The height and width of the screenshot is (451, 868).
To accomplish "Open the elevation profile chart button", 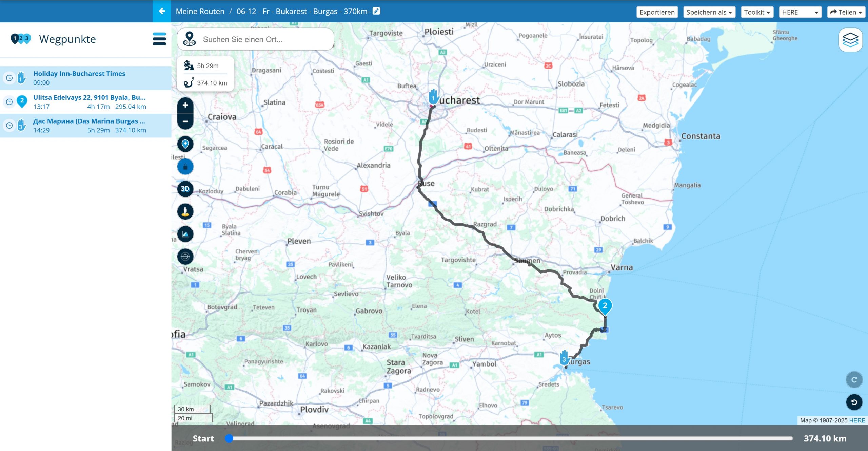I will point(185,234).
